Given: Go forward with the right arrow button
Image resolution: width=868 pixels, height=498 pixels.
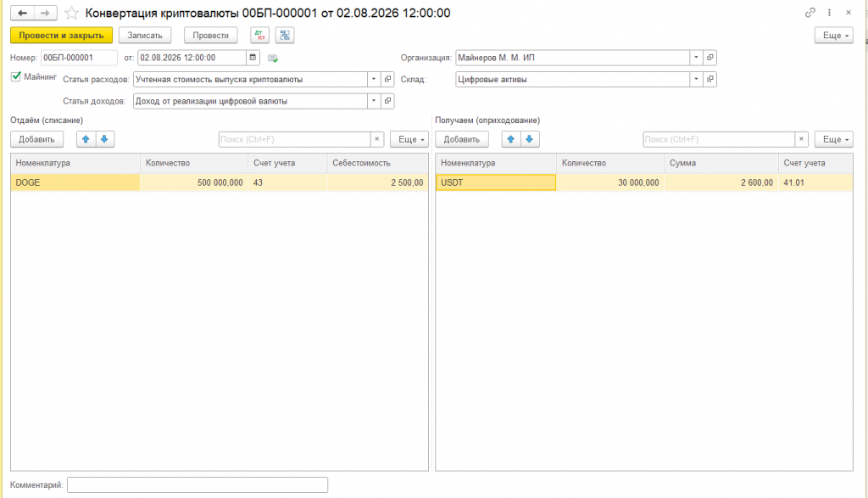Looking at the screenshot, I should click(x=46, y=13).
